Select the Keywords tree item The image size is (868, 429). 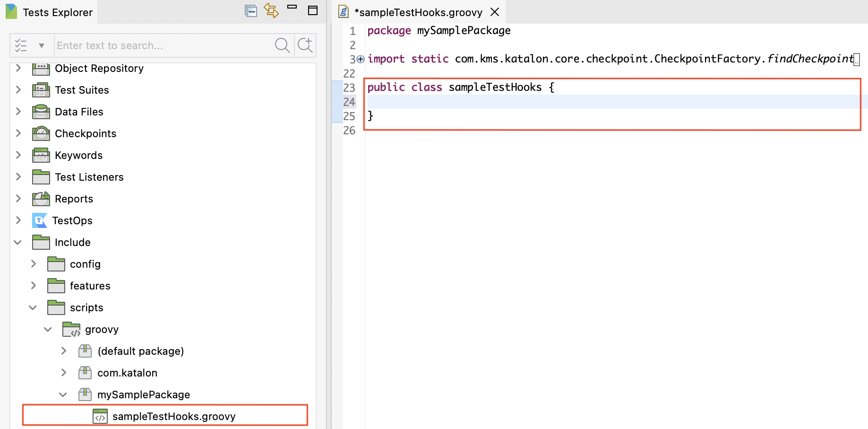pos(78,155)
